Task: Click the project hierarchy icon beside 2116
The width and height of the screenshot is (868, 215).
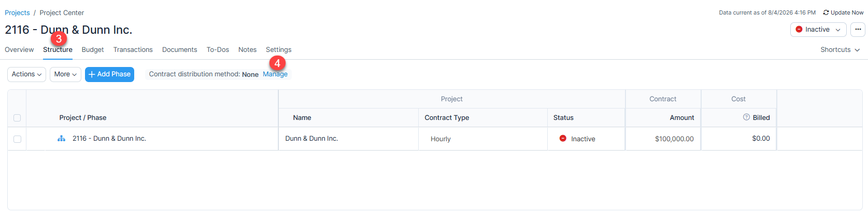Action: pyautogui.click(x=61, y=139)
